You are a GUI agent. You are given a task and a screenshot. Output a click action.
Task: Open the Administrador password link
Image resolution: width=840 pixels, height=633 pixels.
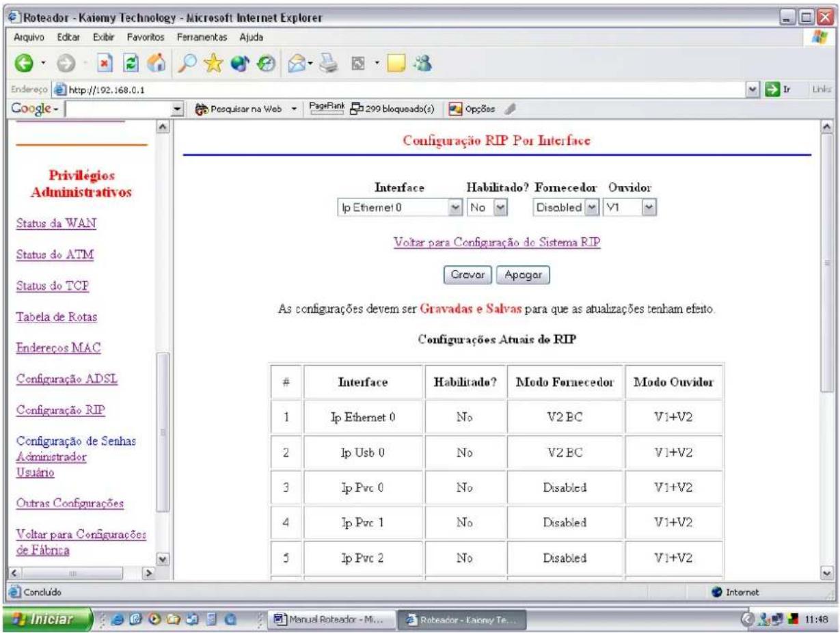tap(51, 457)
